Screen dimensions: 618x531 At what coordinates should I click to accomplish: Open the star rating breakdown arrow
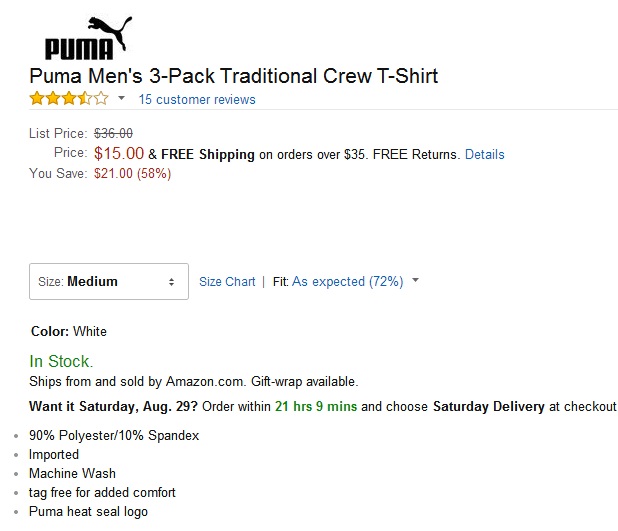[121, 98]
